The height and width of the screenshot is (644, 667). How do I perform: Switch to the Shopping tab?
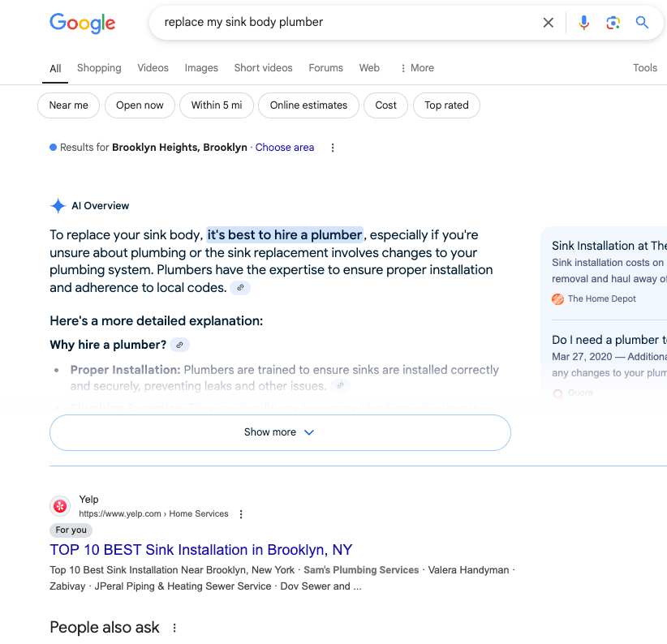(99, 68)
